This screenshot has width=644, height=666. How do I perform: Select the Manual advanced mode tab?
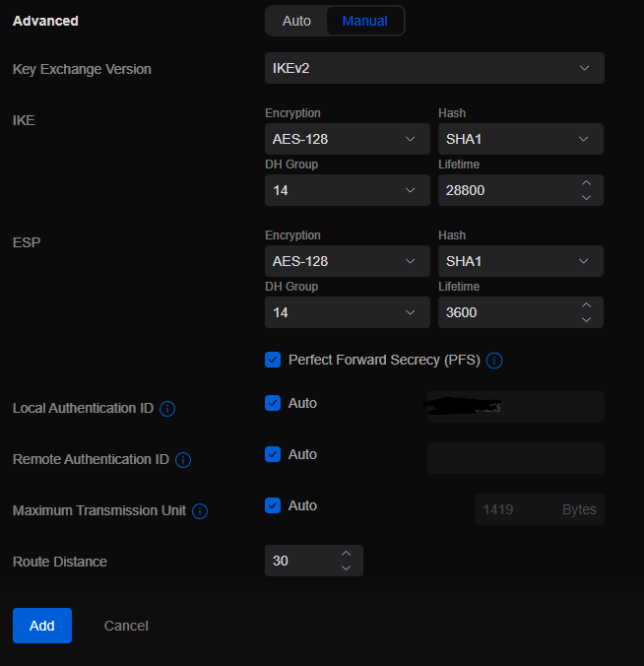364,21
